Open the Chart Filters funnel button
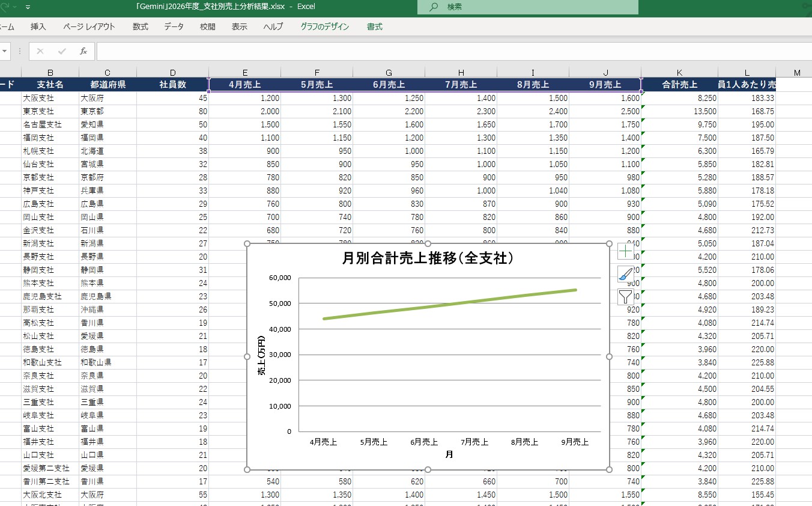This screenshot has height=506, width=812. point(625,296)
